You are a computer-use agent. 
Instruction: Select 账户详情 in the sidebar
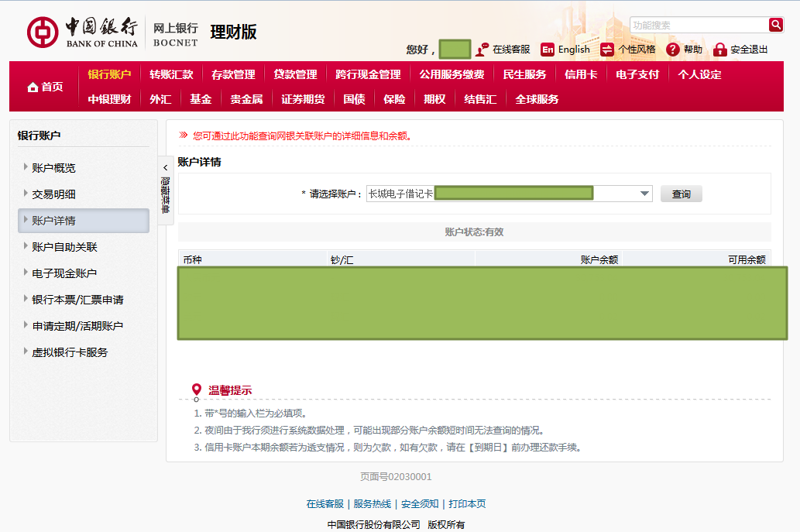pos(84,221)
